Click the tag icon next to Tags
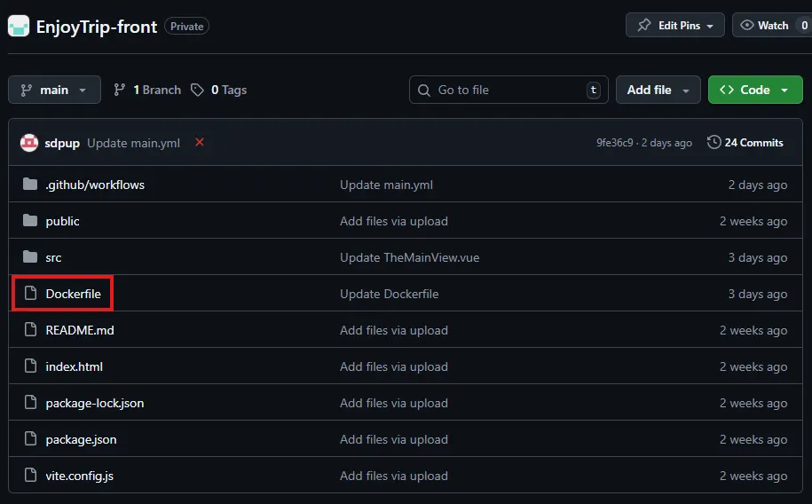Viewport: 812px width, 504px height. [197, 90]
